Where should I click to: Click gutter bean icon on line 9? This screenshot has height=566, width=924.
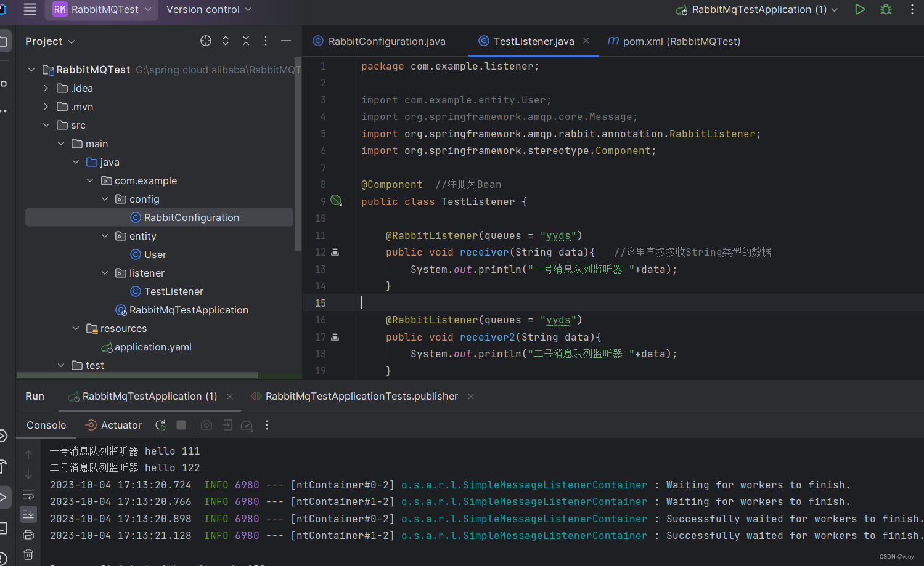click(336, 200)
